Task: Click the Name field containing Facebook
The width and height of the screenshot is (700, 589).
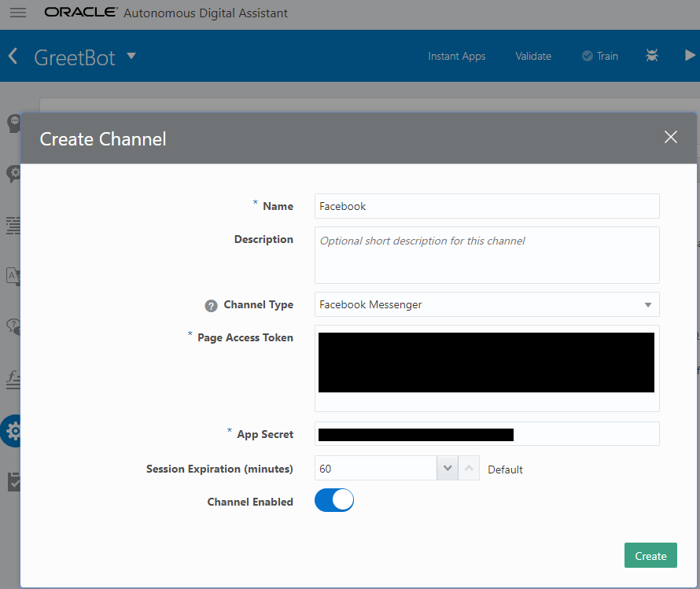Action: [x=487, y=206]
